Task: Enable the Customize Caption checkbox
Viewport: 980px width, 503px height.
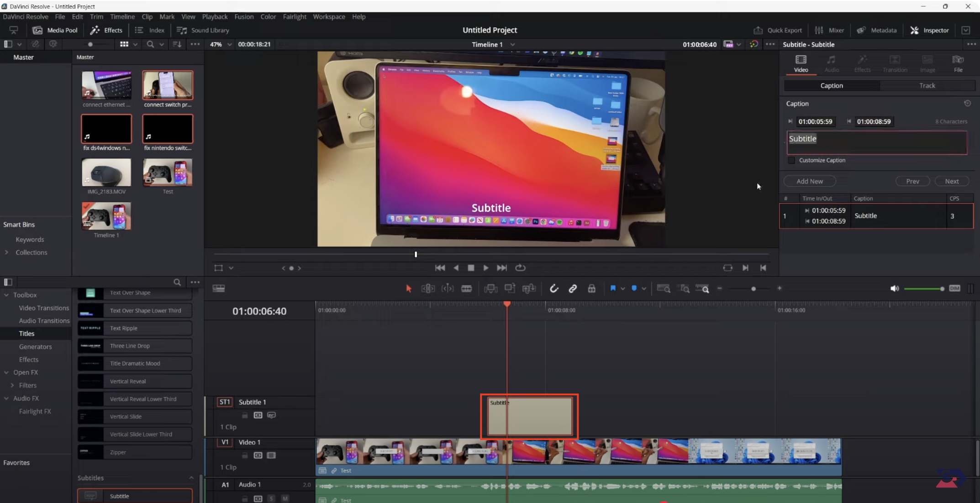Action: (x=791, y=160)
